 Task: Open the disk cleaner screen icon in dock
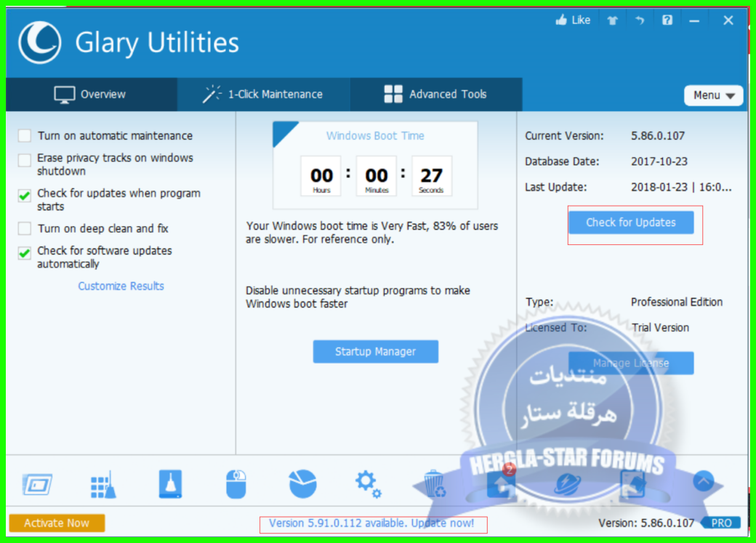pyautogui.click(x=37, y=484)
